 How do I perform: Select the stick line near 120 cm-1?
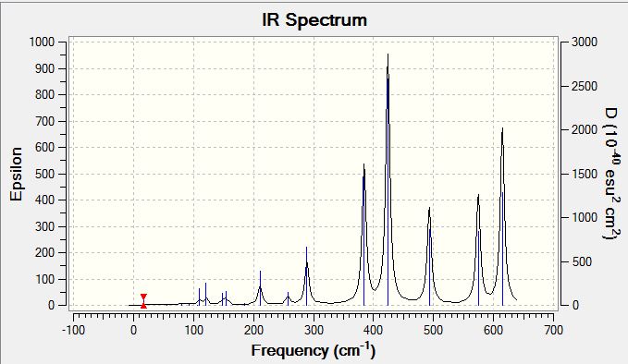tap(206, 294)
